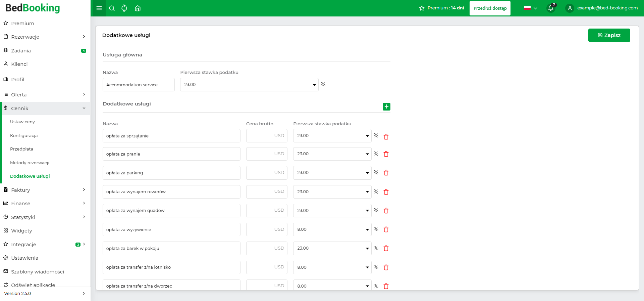The image size is (644, 301).
Task: Open tax rate dropdown for 'opłata za wynajem rowerów'
Action: [x=332, y=192]
